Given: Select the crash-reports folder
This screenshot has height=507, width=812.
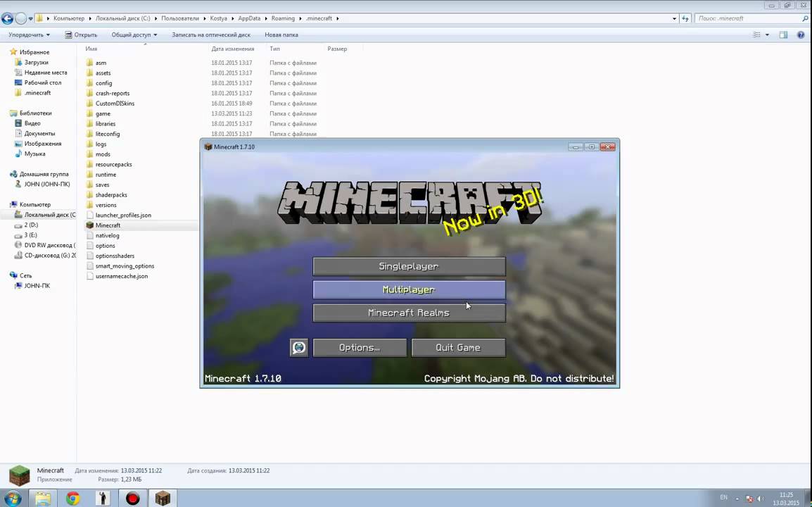Looking at the screenshot, I should 113,94.
